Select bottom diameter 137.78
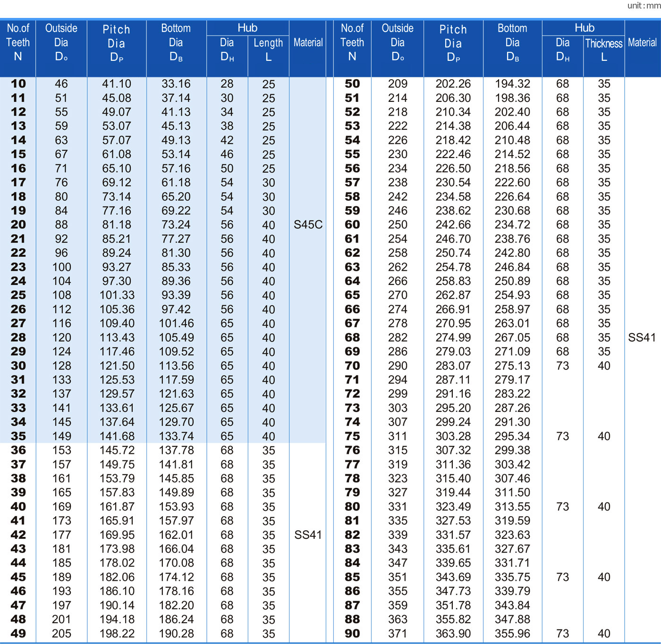This screenshot has width=661, height=644. 176,450
